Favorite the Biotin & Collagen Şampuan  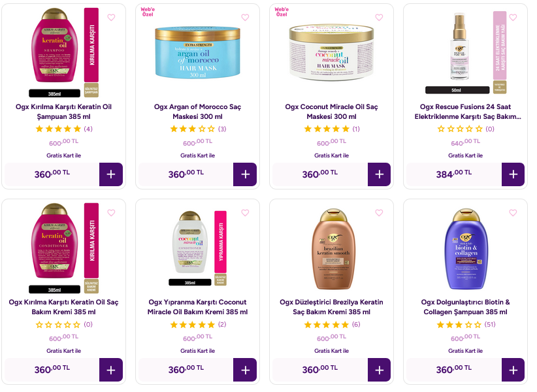pyautogui.click(x=513, y=213)
